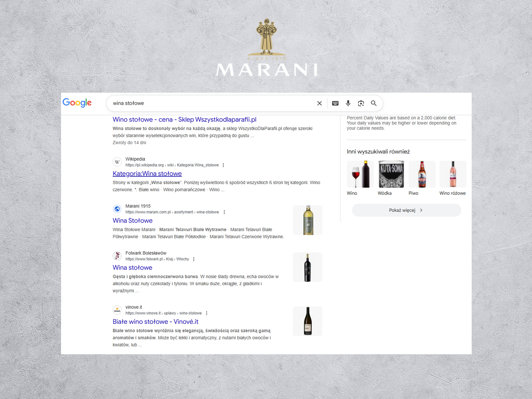Open three-dot menu for Marani 1915 result
The image size is (532, 399).
(x=224, y=212)
